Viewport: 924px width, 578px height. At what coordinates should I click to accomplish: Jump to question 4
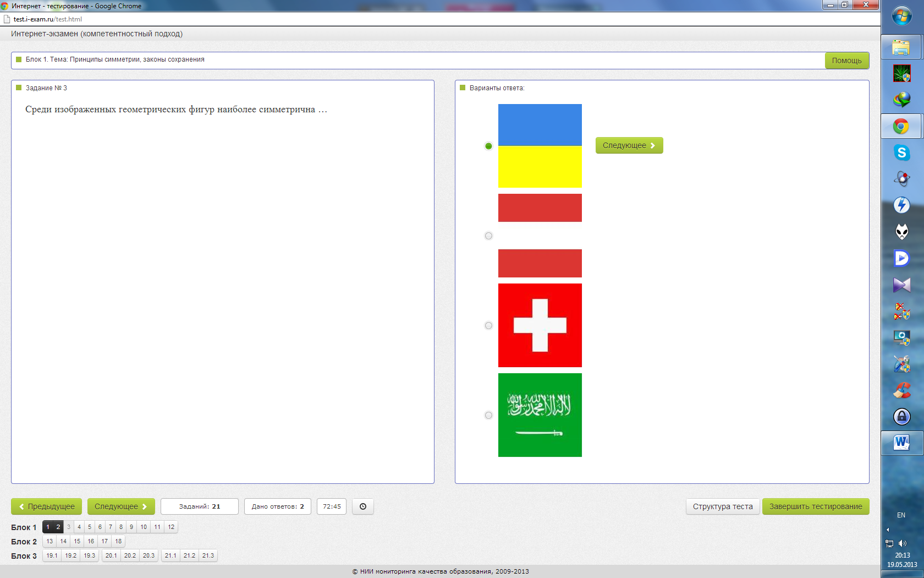coord(79,527)
